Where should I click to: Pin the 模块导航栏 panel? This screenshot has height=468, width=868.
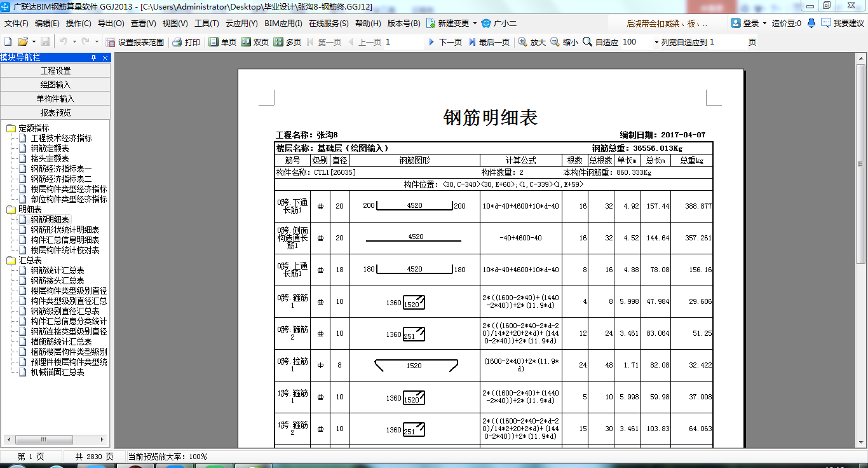point(94,58)
